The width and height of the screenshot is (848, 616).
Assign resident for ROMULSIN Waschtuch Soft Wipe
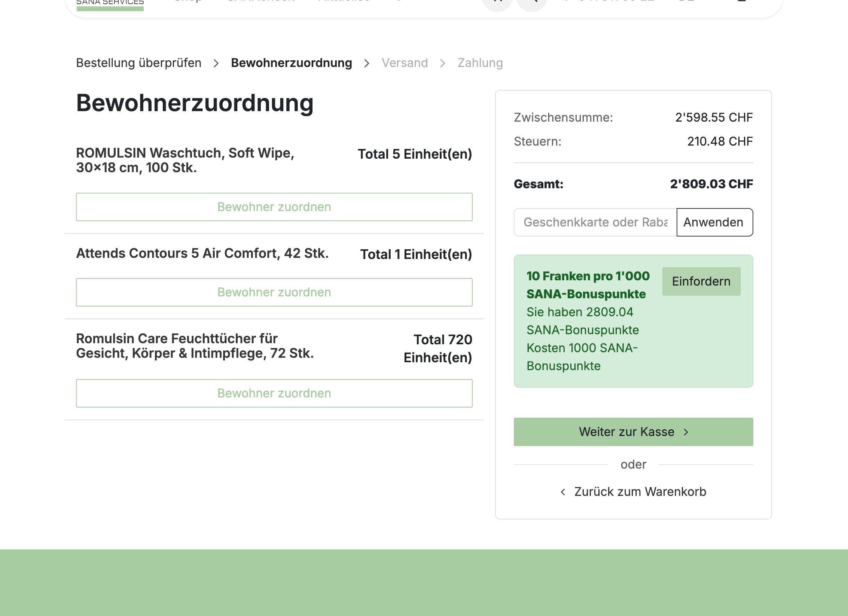tap(274, 207)
